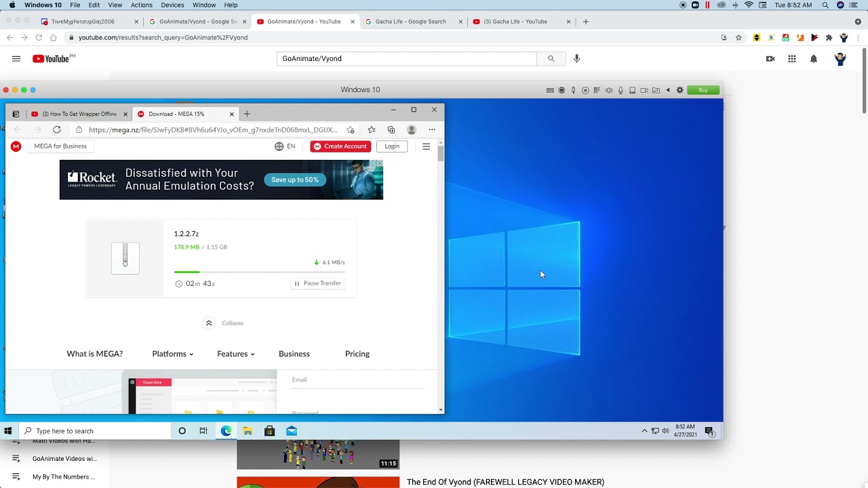Click the download progress bar for 1.2.2.7z

pos(259,272)
